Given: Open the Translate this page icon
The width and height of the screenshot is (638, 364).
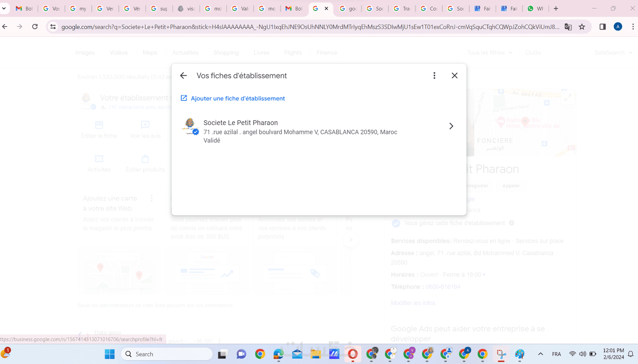Looking at the screenshot, I should [x=568, y=27].
